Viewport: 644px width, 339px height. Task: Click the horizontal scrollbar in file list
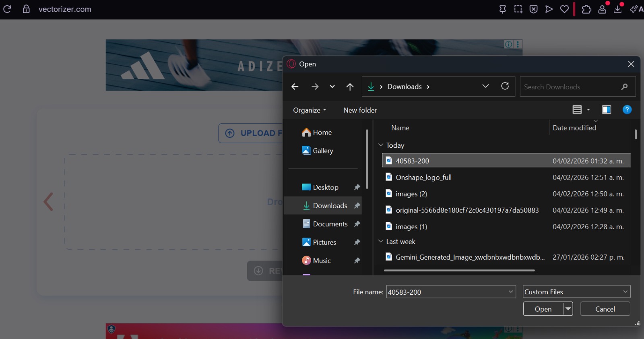coord(459,271)
